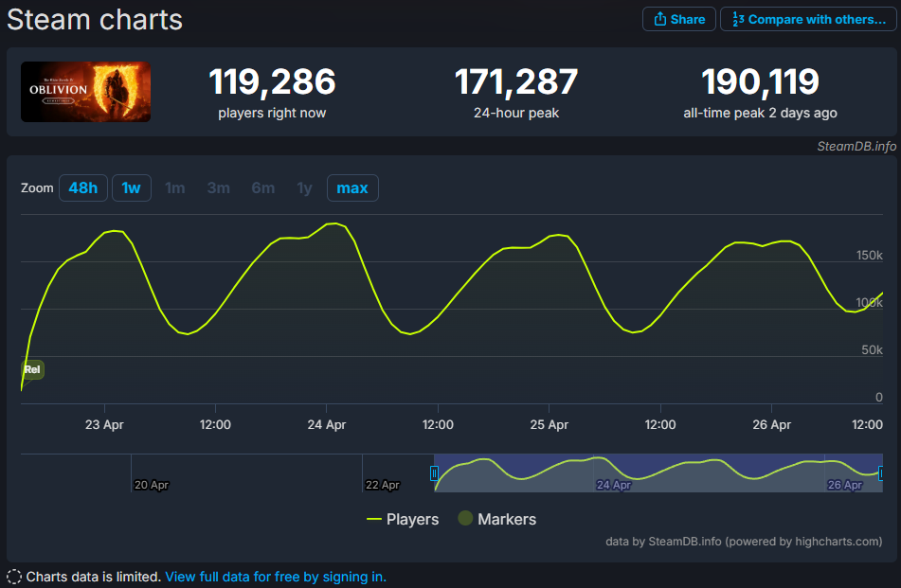Click the highcharts data credit text

point(744,542)
